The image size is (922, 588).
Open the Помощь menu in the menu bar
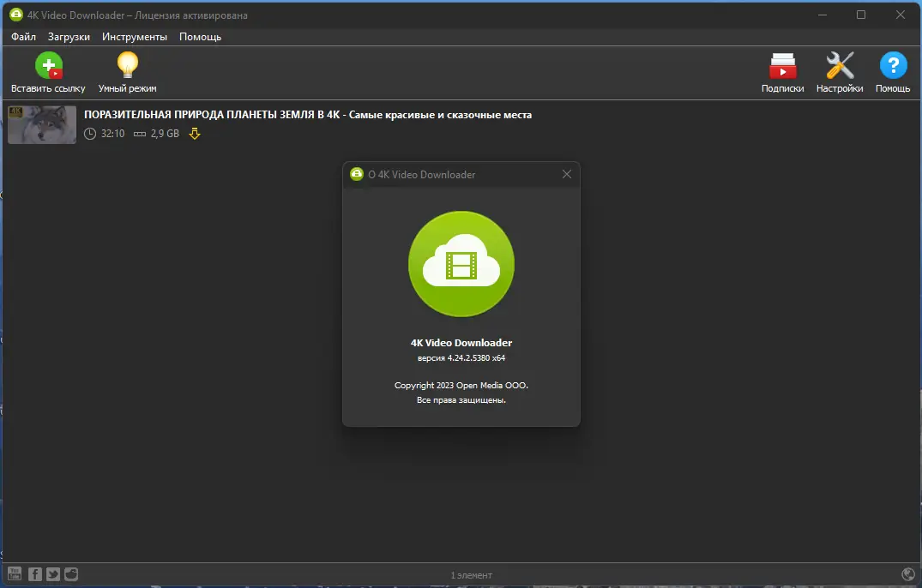point(201,36)
